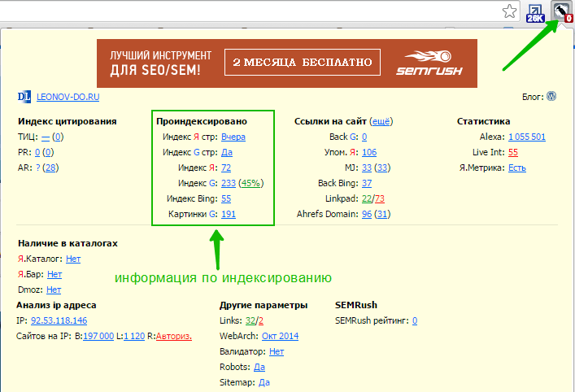Click the Robots 'Да' link
575x392 pixels.
click(x=259, y=367)
